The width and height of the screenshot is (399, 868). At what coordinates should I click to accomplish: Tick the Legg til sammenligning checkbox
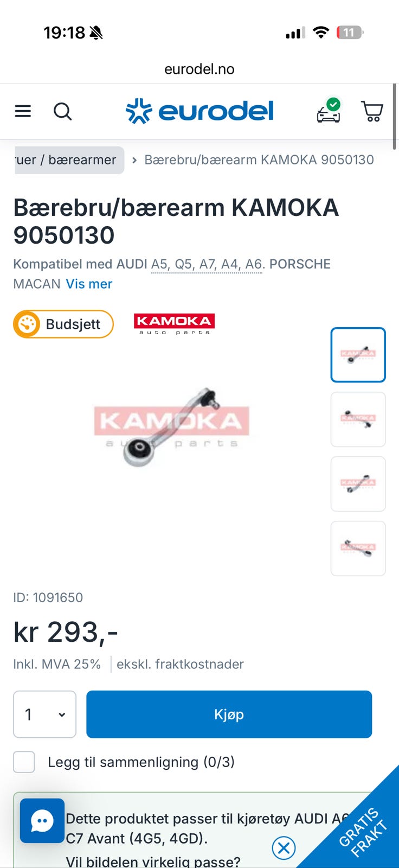click(24, 762)
